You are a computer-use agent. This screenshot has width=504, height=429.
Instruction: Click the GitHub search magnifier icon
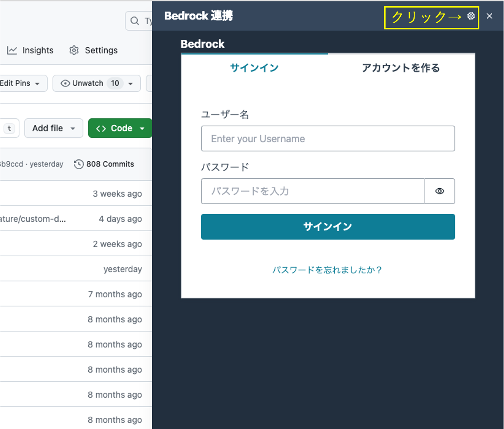click(135, 21)
